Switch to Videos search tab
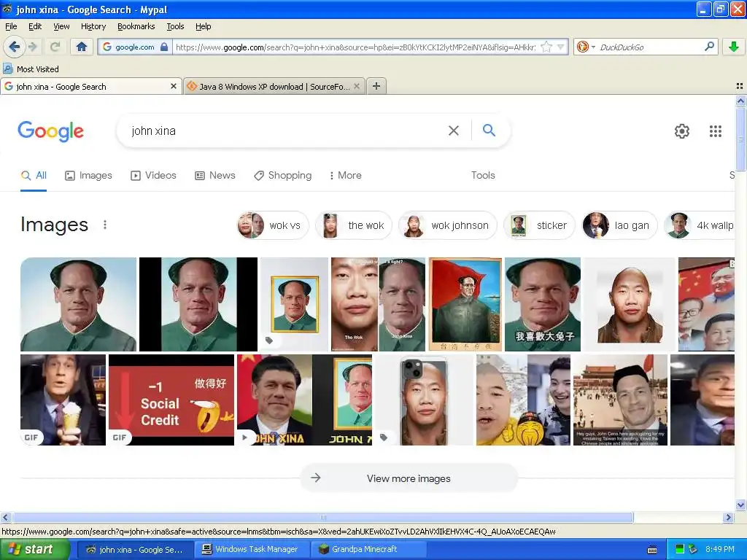The image size is (747, 560). click(x=153, y=175)
